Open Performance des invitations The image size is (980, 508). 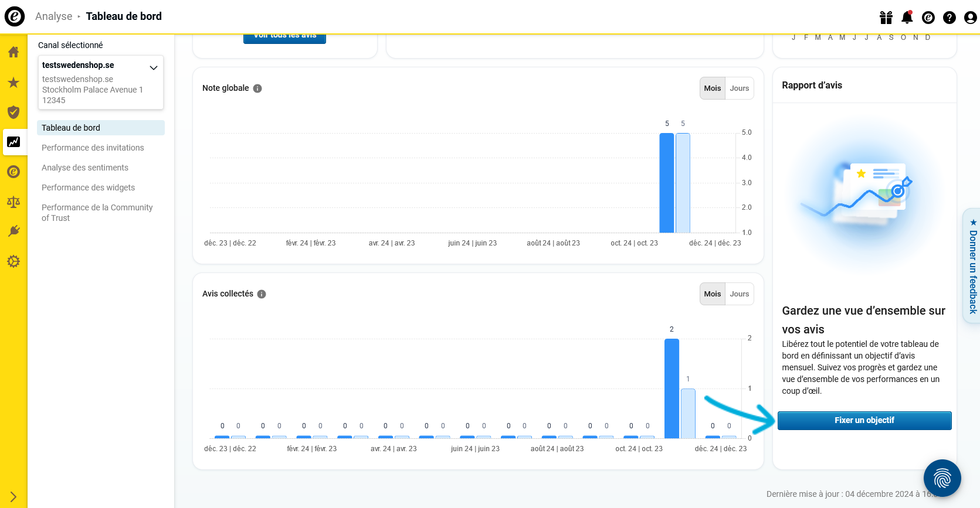coord(93,148)
